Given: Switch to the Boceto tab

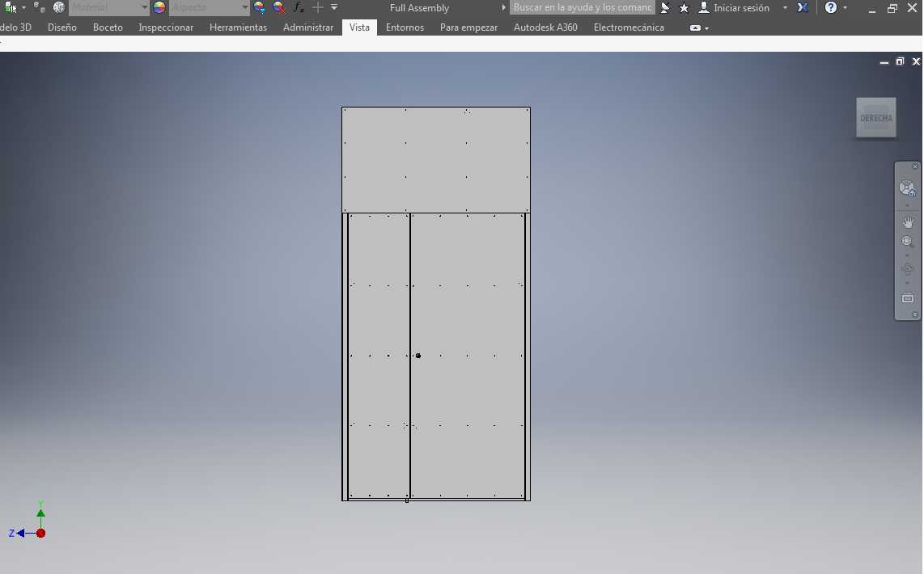Looking at the screenshot, I should click(108, 27).
